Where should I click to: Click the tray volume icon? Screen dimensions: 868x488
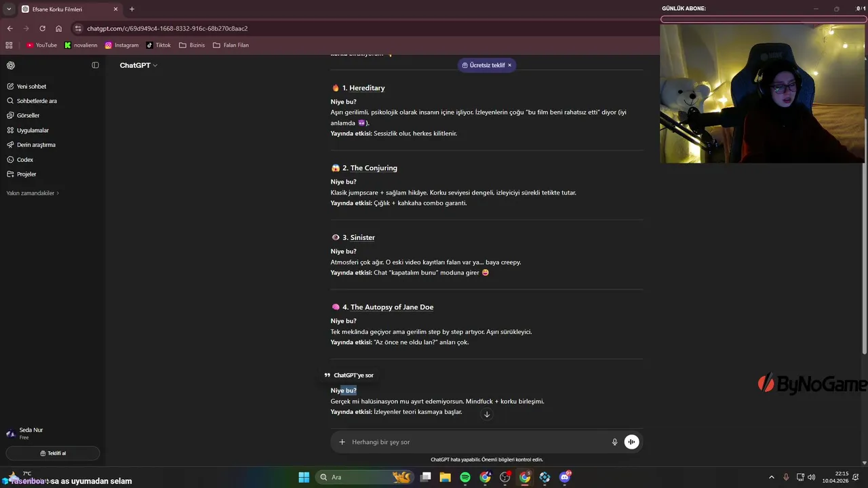[812, 477]
